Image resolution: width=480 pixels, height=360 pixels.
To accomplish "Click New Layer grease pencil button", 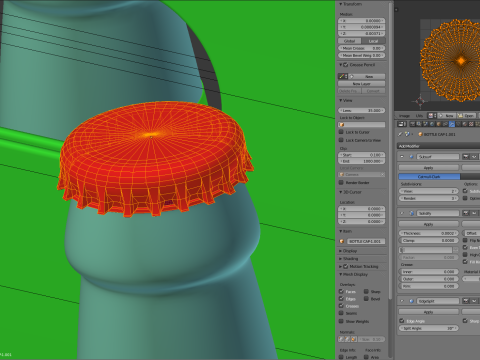I will click(362, 84).
